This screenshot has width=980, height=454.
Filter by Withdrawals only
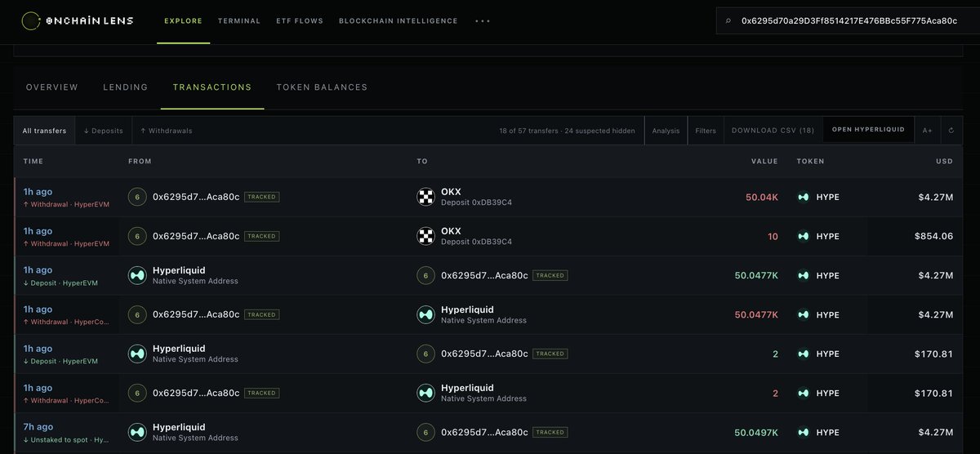point(166,131)
